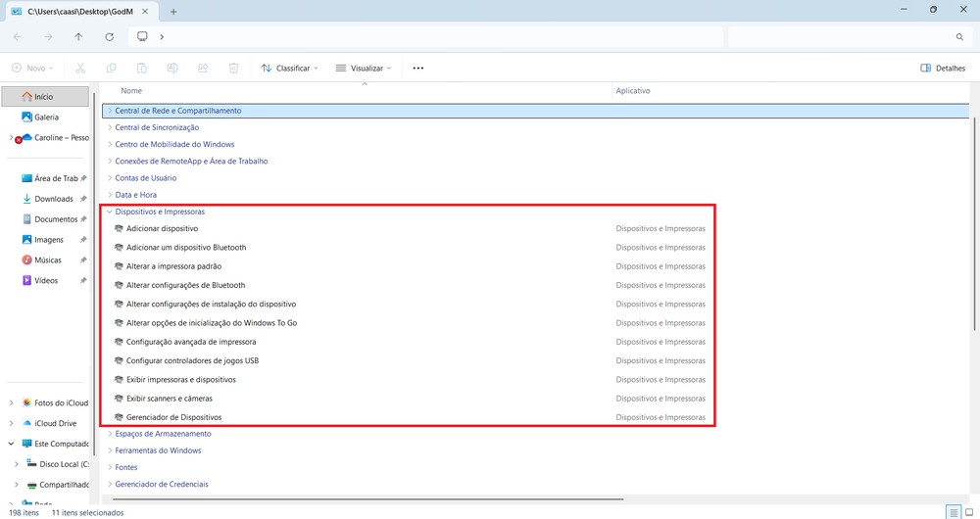Click the icon beside Gerenciador de Dispositivos
The image size is (980, 519).
[119, 417]
